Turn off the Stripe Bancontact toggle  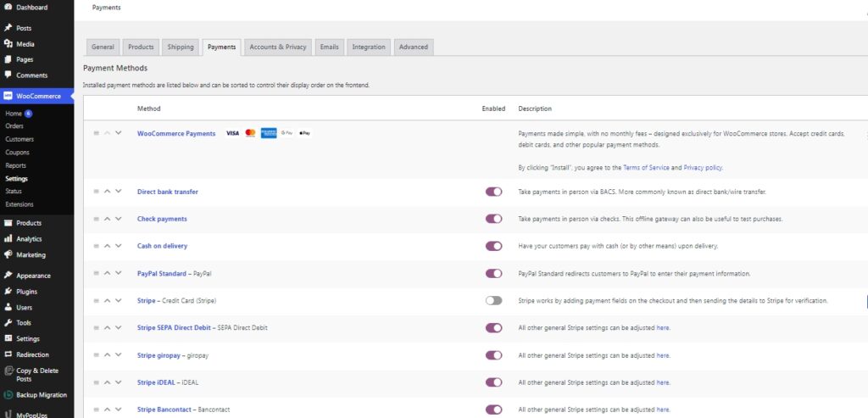pyautogui.click(x=494, y=410)
